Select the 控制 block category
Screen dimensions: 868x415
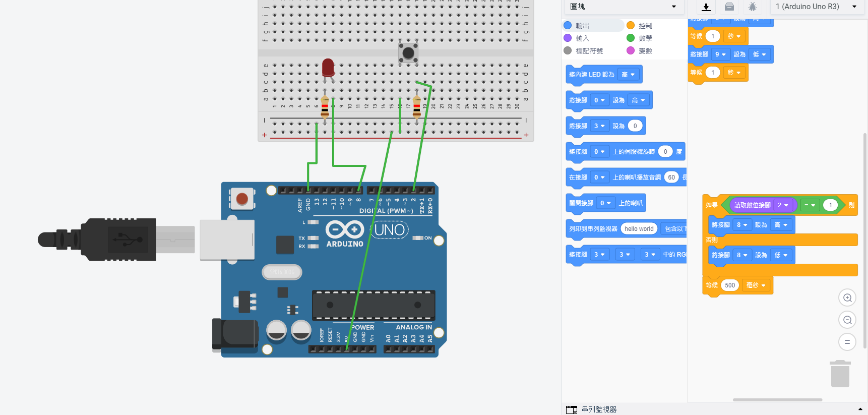pyautogui.click(x=645, y=26)
